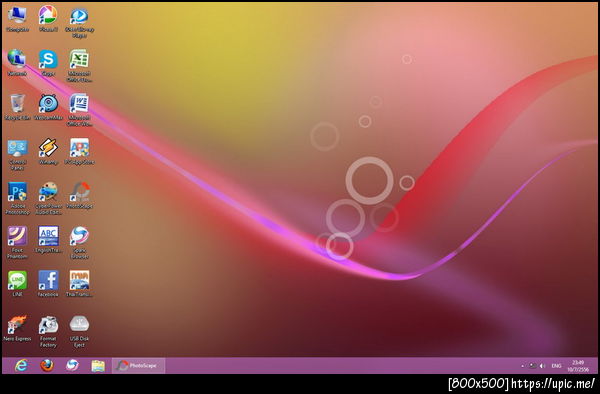Open Internet Explorer from the taskbar
Screen dimensions: 600x394
(21, 365)
